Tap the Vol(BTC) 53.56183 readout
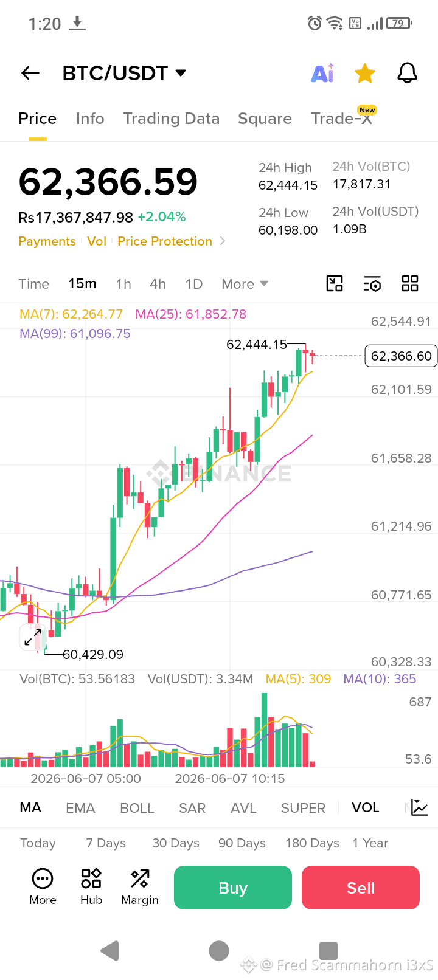Viewport: 438px width, 980px height. [x=77, y=679]
